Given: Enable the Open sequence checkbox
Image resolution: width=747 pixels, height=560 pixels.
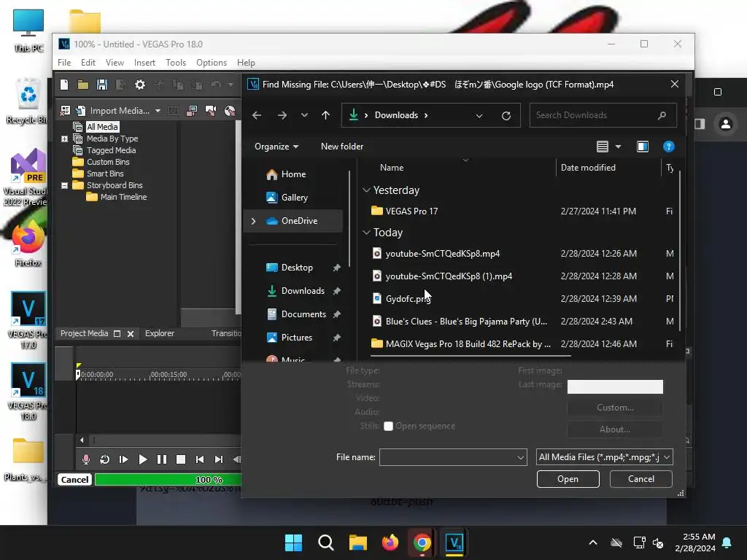Looking at the screenshot, I should 388,426.
